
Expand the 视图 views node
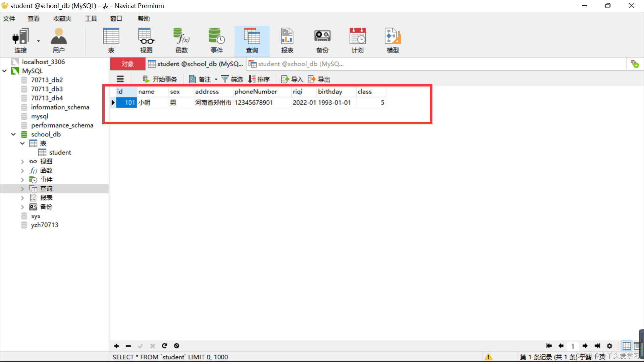22,162
